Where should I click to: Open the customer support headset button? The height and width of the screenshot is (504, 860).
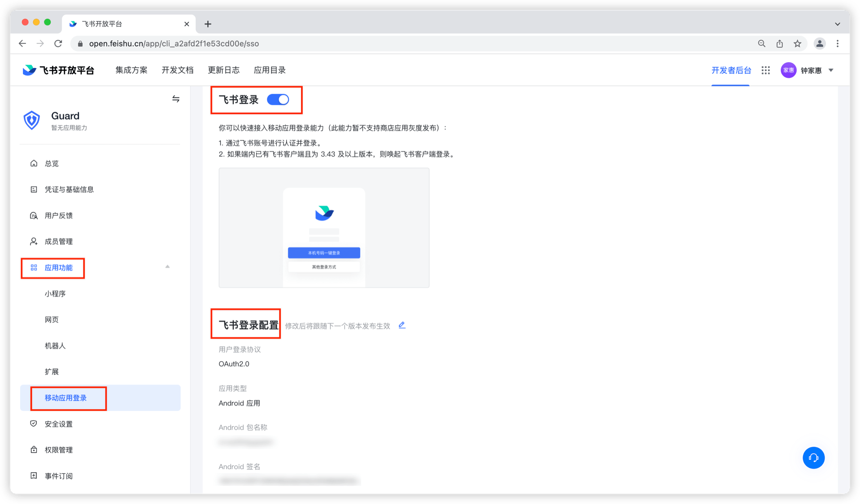tap(813, 458)
